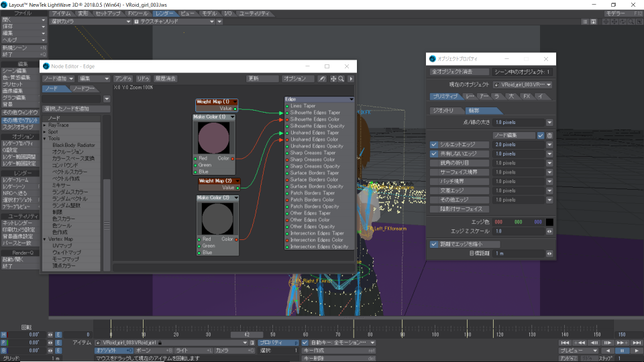
Task: Click the clipboard icon beside ノード編集
Action: click(x=549, y=135)
